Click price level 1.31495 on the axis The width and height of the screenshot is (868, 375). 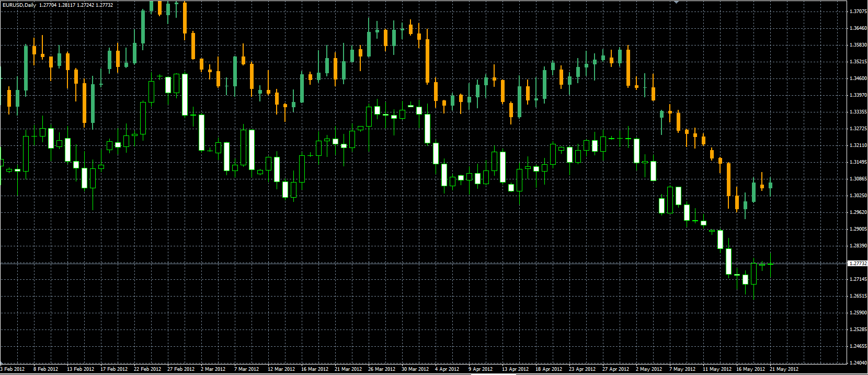859,162
